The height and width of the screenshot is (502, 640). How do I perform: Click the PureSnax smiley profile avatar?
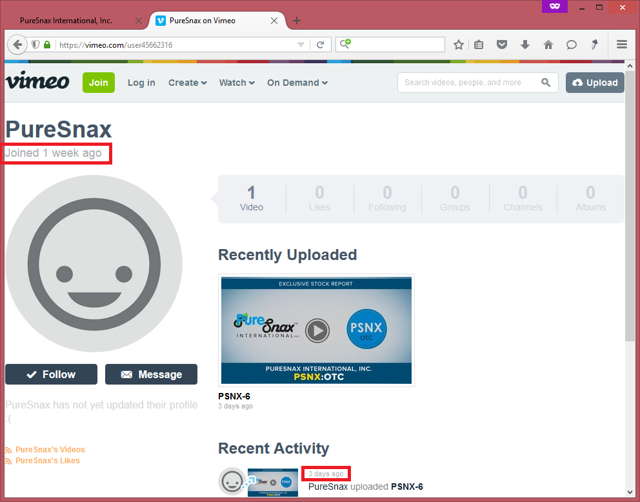[x=94, y=264]
